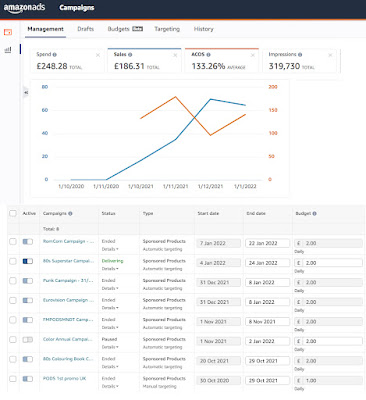The width and height of the screenshot is (366, 400).
Task: Sort by the End date column header
Action: 256,213
